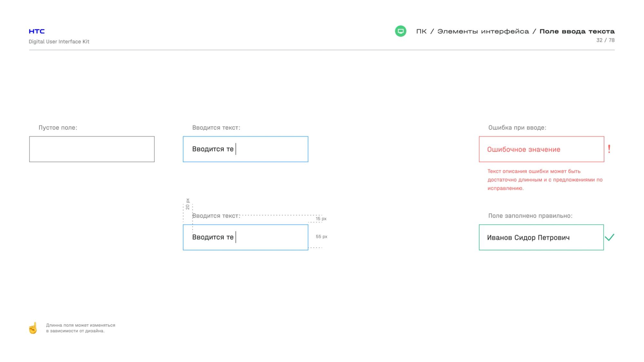This screenshot has width=644, height=362.
Task: Click the upper blue Вводится те input field
Action: pyautogui.click(x=245, y=149)
